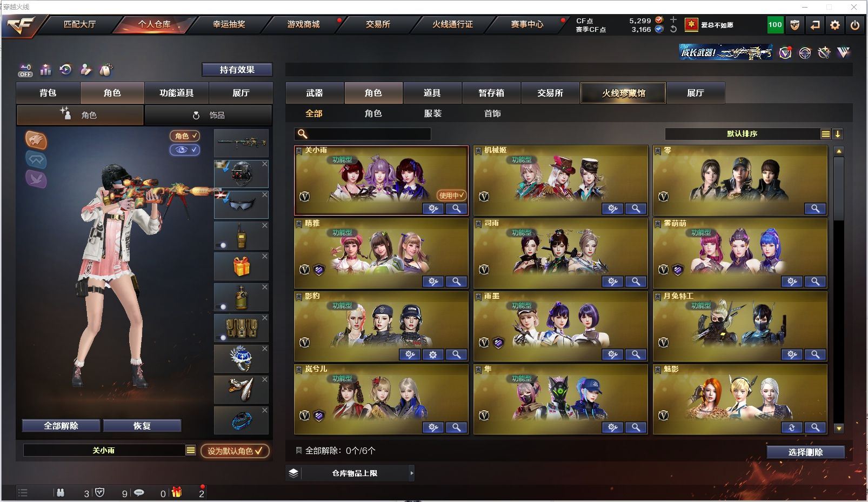Toggle the OFF switch icon

(25, 70)
